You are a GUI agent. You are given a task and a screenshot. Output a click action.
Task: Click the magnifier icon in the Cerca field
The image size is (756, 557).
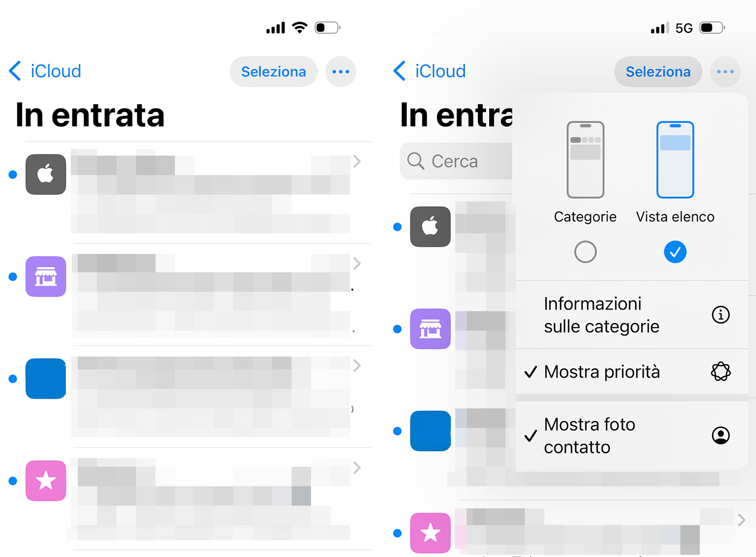(x=416, y=161)
